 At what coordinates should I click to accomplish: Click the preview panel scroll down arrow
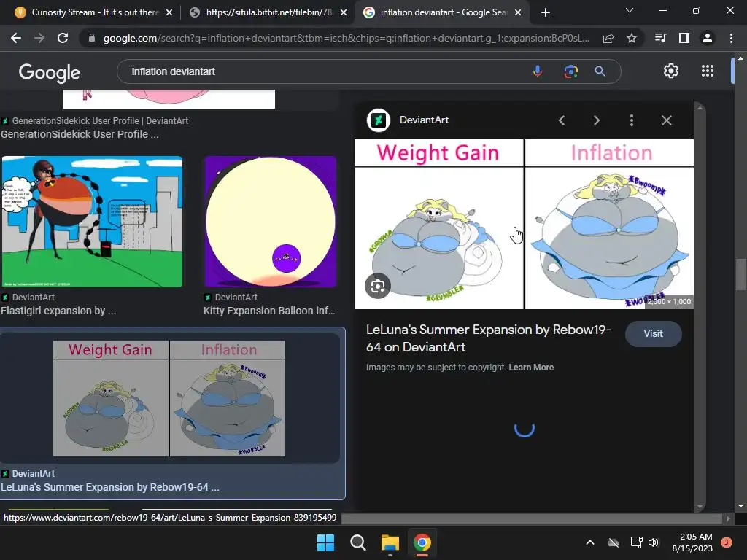(x=700, y=507)
